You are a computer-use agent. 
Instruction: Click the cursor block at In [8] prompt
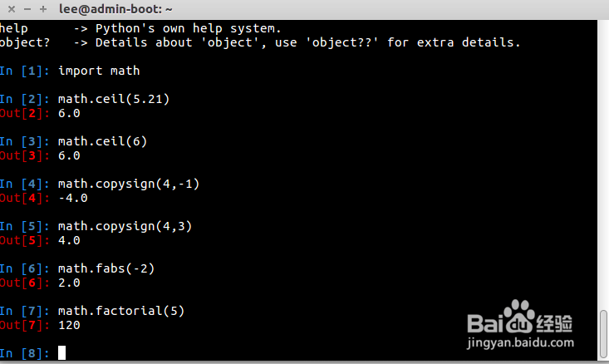click(x=61, y=352)
